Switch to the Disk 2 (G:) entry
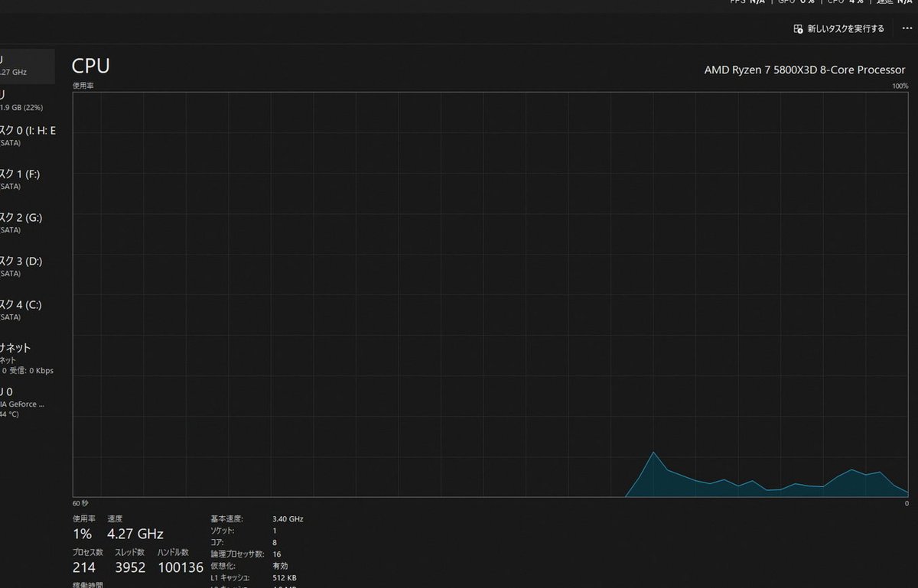 pos(28,223)
